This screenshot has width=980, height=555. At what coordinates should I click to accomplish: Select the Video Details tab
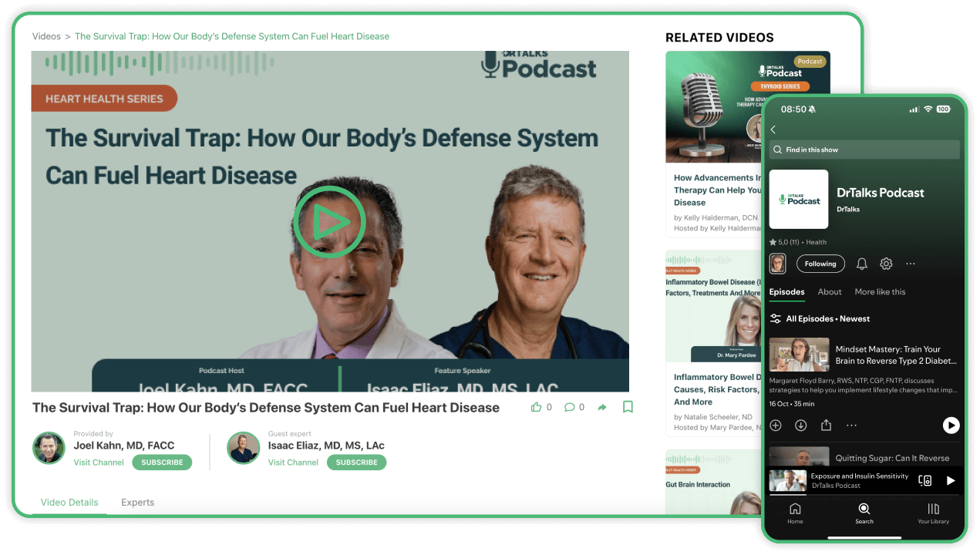click(69, 502)
